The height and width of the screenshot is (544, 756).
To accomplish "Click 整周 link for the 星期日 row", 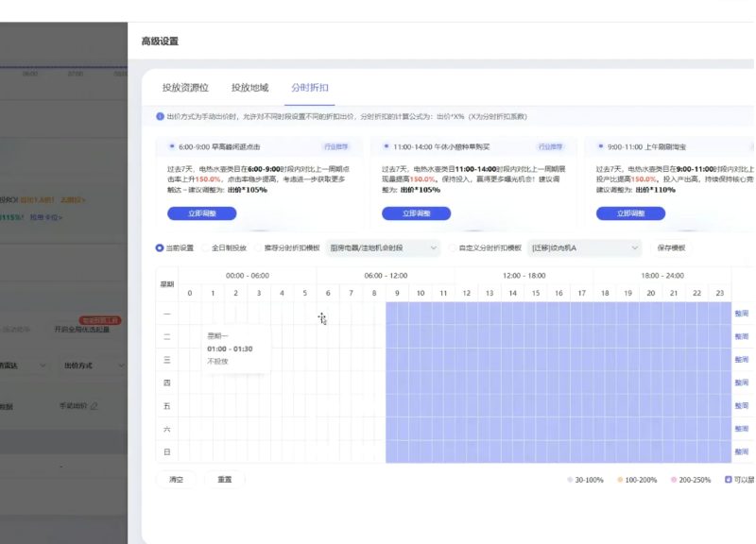I will pos(742,452).
